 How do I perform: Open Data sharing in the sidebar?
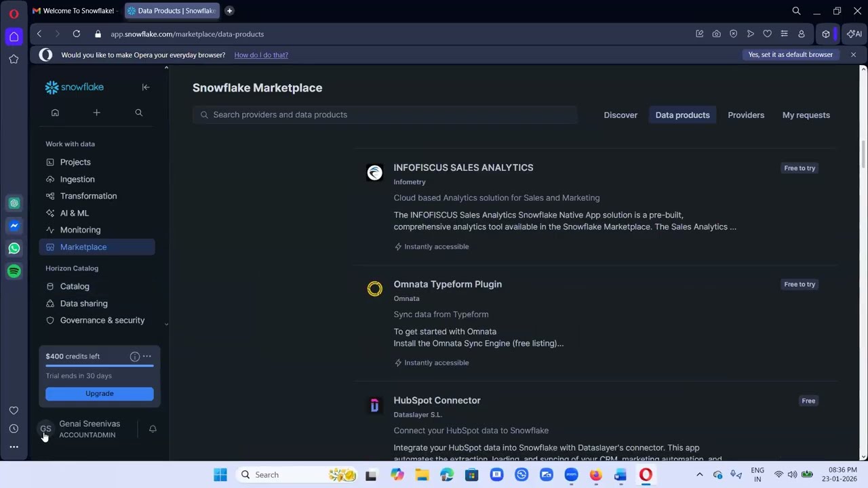tap(97, 303)
